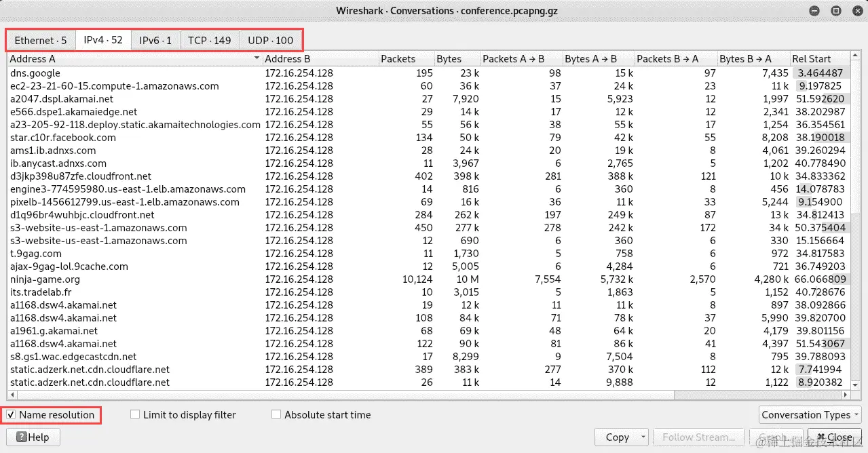This screenshot has width=868, height=453.
Task: Minimize the Conversations window
Action: (813, 11)
